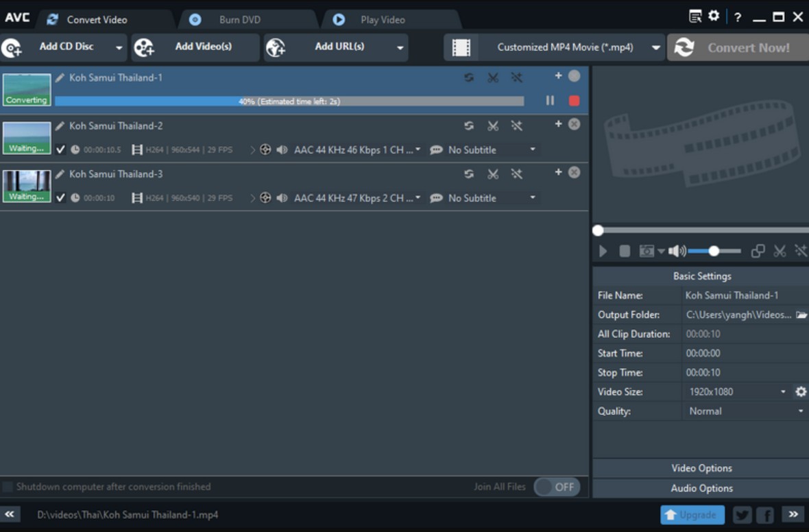
Task: Open the task list icon in title bar
Action: (695, 16)
